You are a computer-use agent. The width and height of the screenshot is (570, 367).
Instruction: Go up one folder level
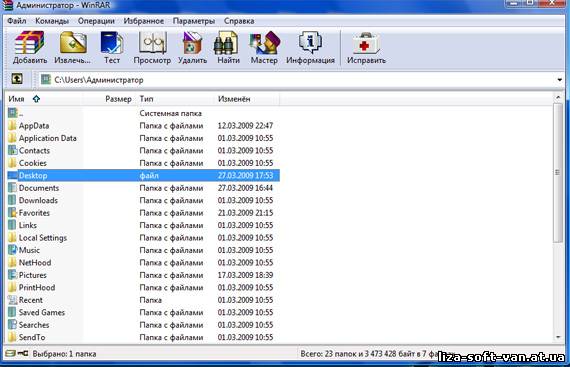(x=17, y=79)
